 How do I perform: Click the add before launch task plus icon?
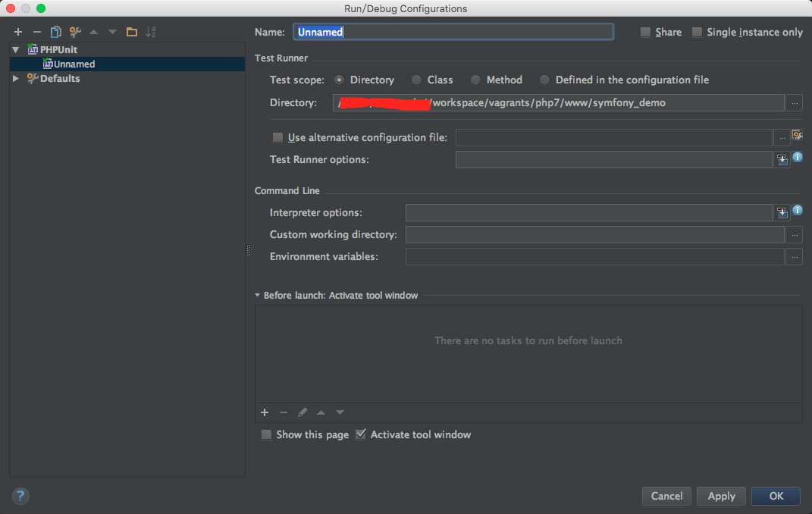[x=265, y=412]
